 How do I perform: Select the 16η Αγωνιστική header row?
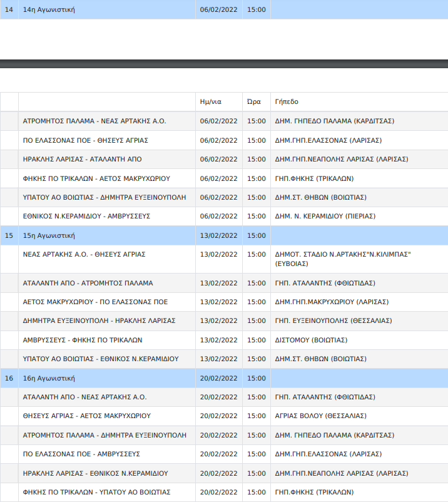pyautogui.click(x=224, y=378)
